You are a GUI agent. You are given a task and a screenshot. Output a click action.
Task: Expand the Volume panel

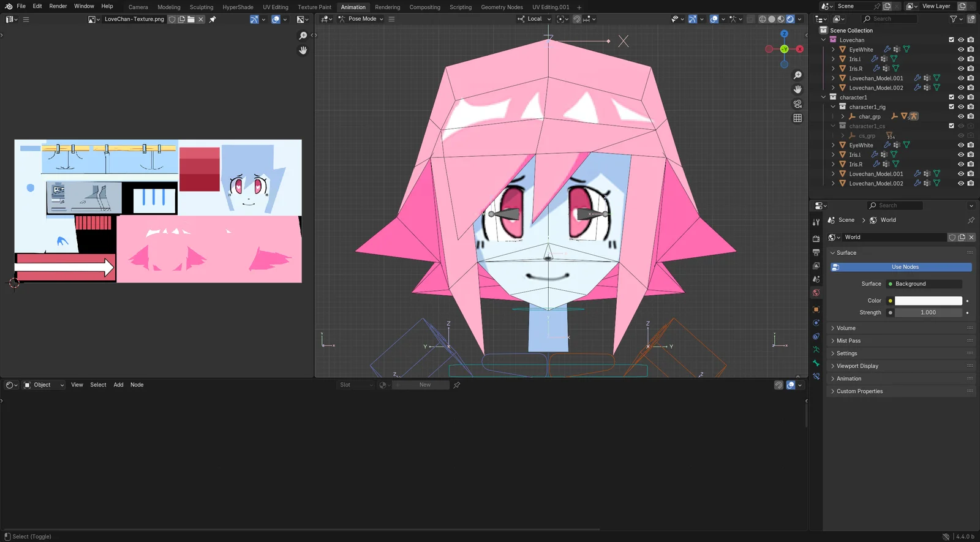[x=846, y=328]
